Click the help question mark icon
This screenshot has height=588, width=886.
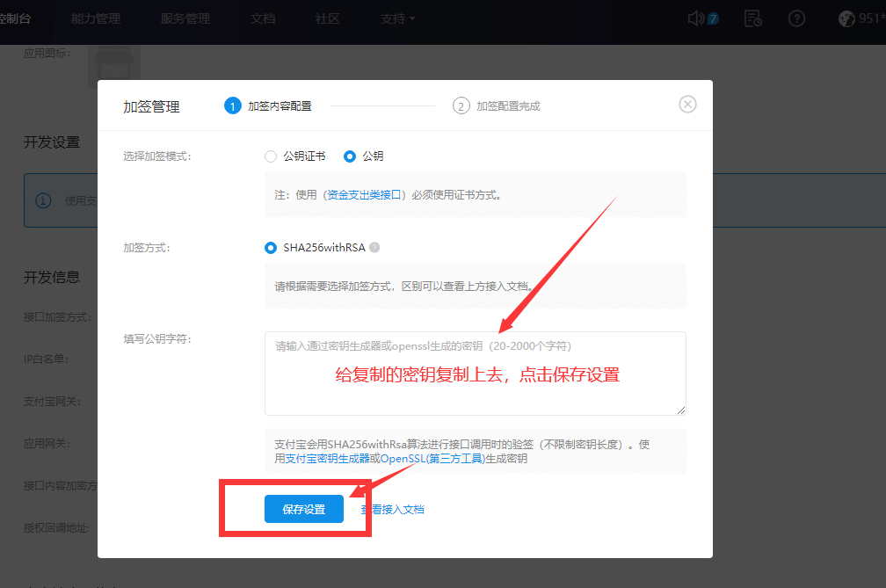coord(796,18)
